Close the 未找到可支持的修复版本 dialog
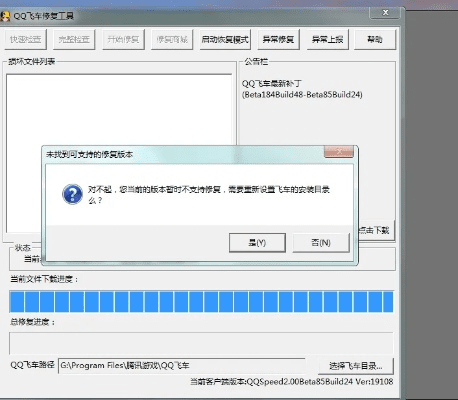Screen dimensions: 458x400 click(339, 152)
